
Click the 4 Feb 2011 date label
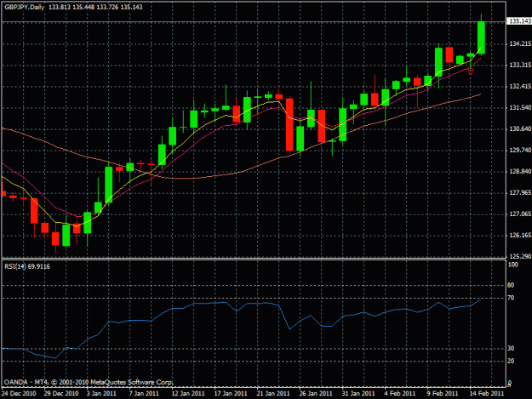[x=400, y=394]
